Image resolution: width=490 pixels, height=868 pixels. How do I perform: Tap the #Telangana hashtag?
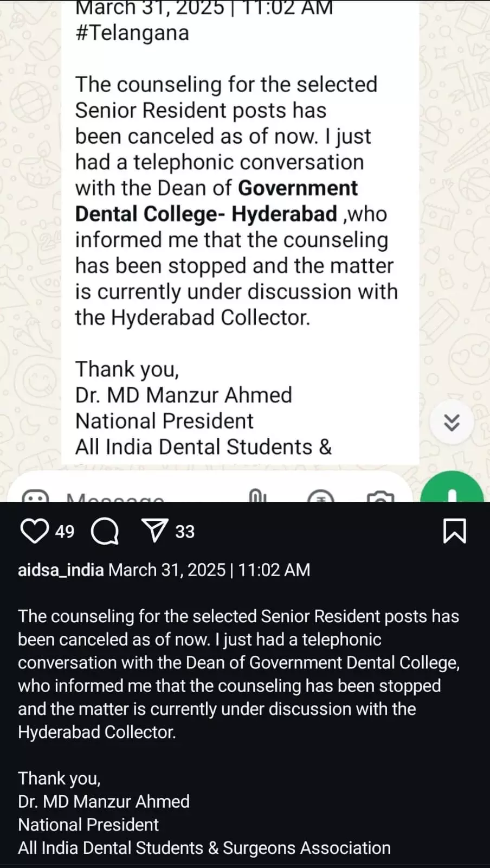tap(132, 33)
